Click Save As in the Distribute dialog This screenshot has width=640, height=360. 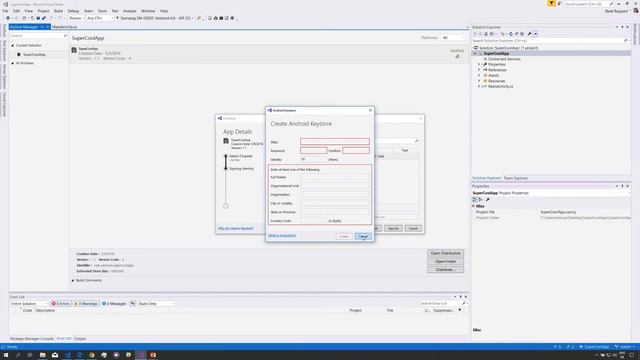(393, 228)
